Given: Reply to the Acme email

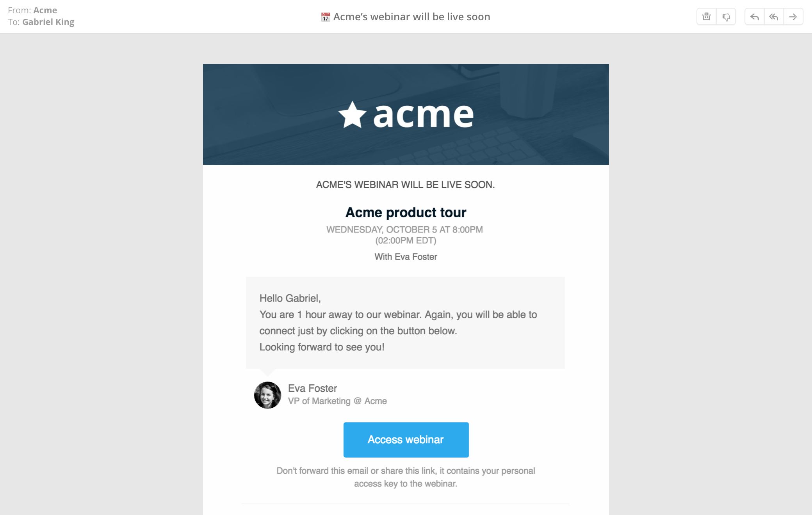Looking at the screenshot, I should pos(754,17).
